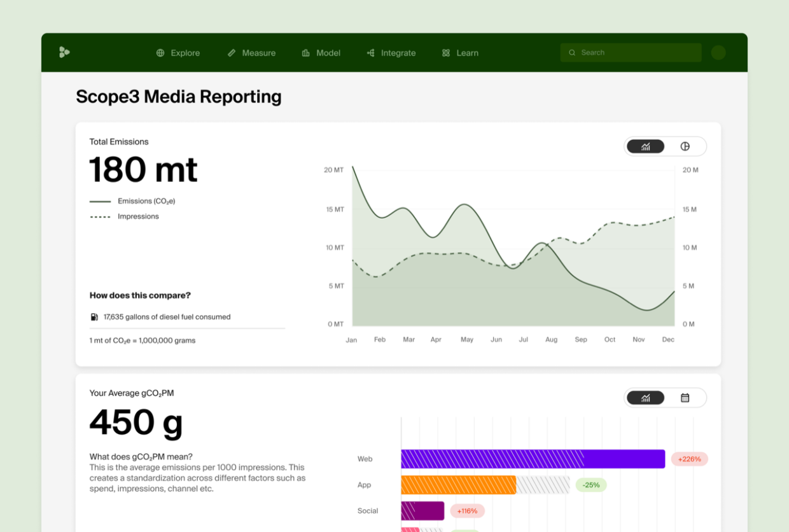Select the Learn grid icon in navbar
The image size is (789, 532).
point(445,53)
